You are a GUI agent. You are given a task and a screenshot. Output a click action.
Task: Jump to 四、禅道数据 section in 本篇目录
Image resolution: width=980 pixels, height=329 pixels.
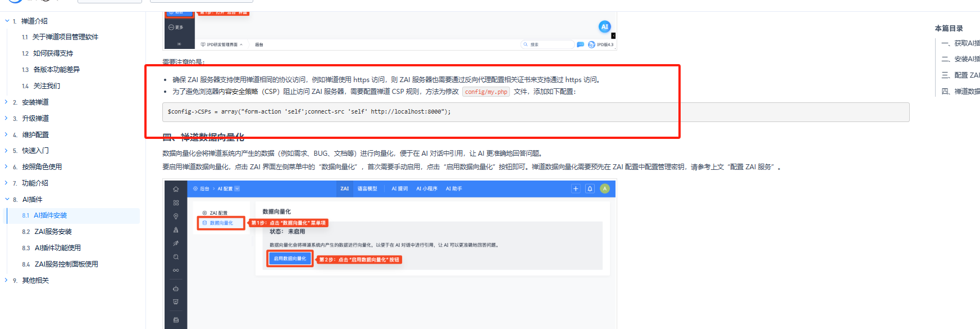961,91
